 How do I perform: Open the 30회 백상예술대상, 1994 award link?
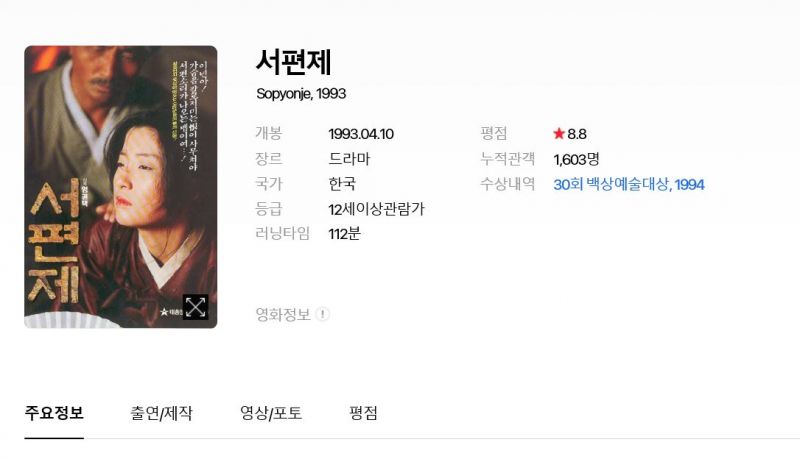tap(629, 184)
